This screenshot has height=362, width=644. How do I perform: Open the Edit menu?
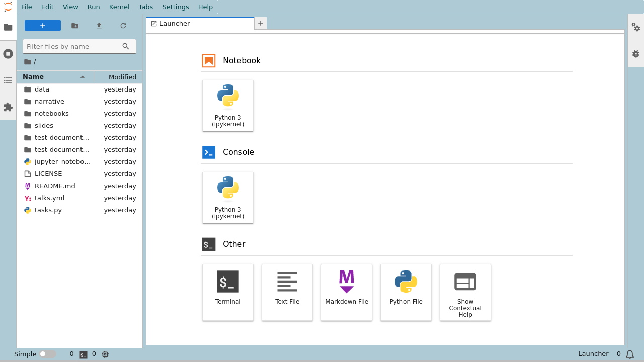pos(47,7)
